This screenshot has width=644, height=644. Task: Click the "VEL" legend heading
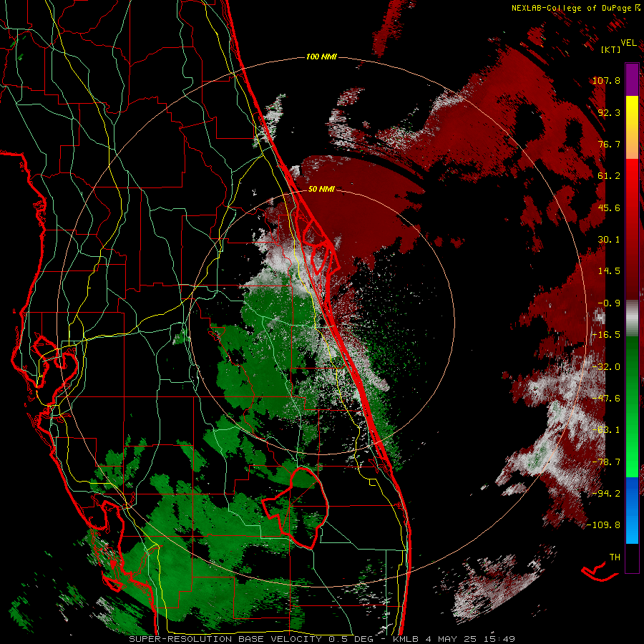click(x=628, y=43)
